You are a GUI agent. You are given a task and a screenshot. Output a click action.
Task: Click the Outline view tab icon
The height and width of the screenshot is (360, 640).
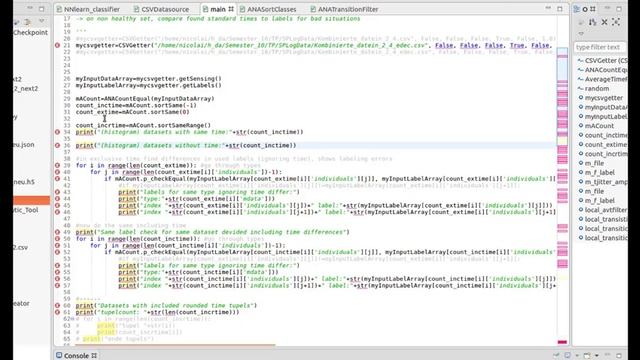[577, 9]
